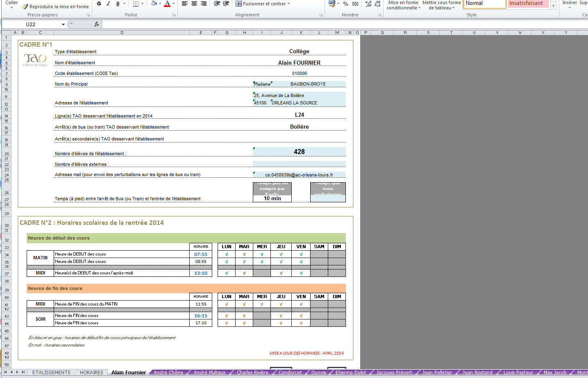Click the fill color paint bucket

(x=154, y=4)
